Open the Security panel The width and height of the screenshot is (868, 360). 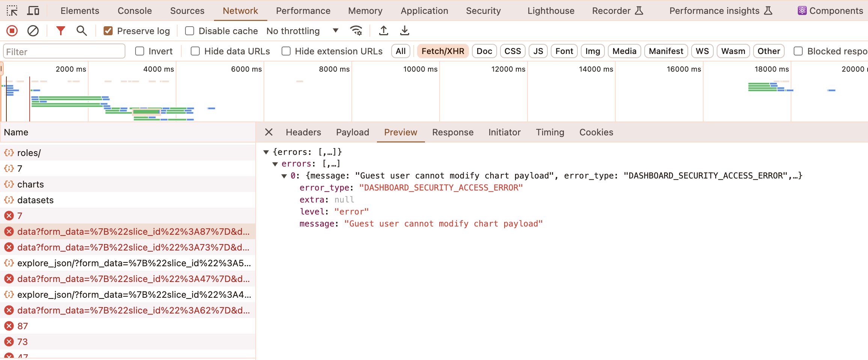(x=483, y=11)
